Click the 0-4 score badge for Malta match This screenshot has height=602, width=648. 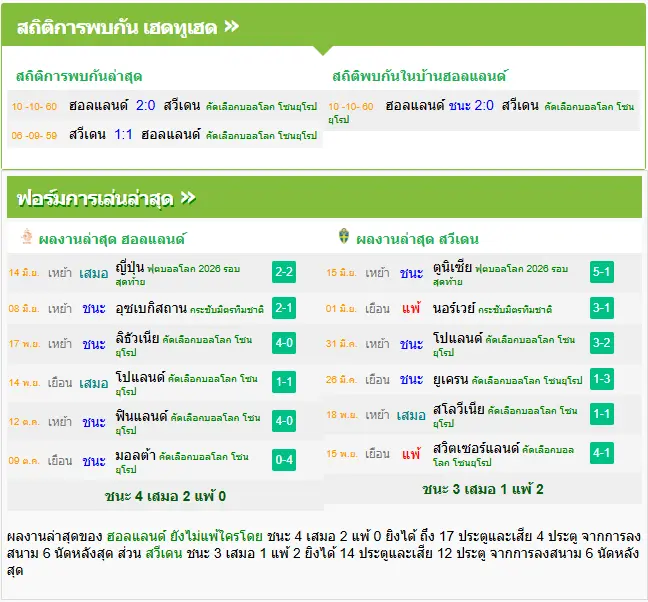pyautogui.click(x=284, y=460)
